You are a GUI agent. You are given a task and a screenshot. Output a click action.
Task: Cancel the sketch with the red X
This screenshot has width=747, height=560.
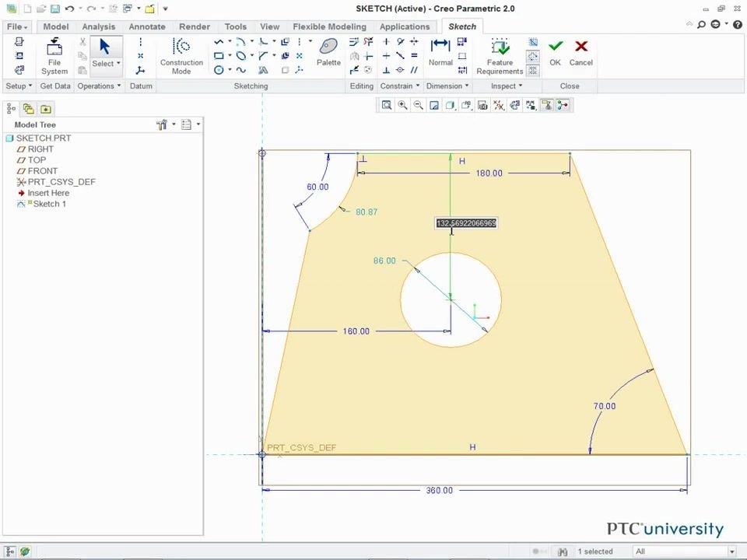coord(580,52)
